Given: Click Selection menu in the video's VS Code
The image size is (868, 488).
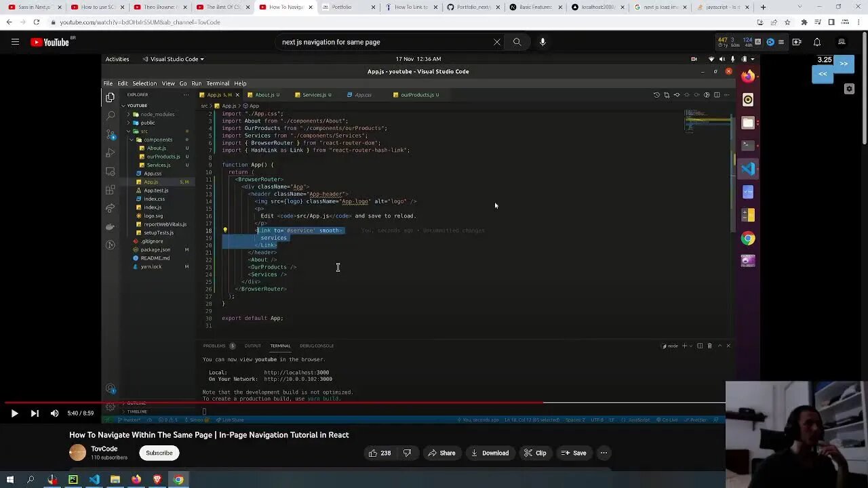Looking at the screenshot, I should click(144, 83).
